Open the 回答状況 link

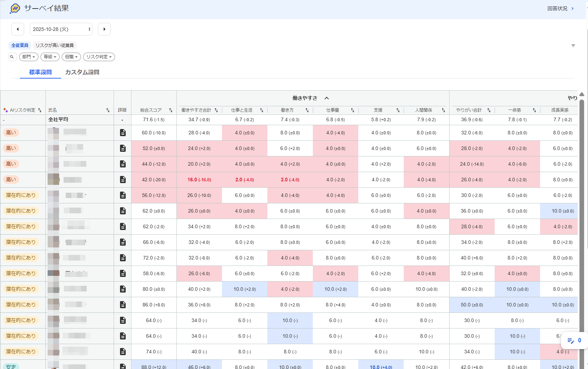pyautogui.click(x=560, y=9)
